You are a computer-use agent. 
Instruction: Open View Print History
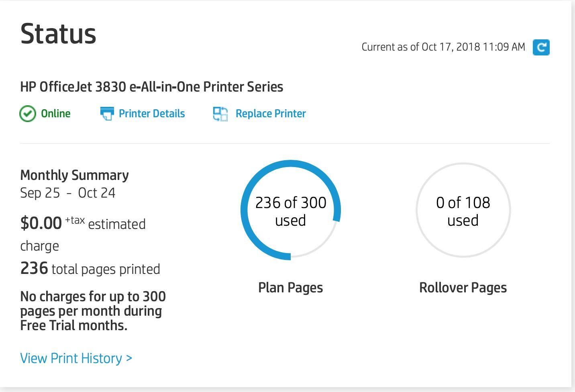(76, 358)
